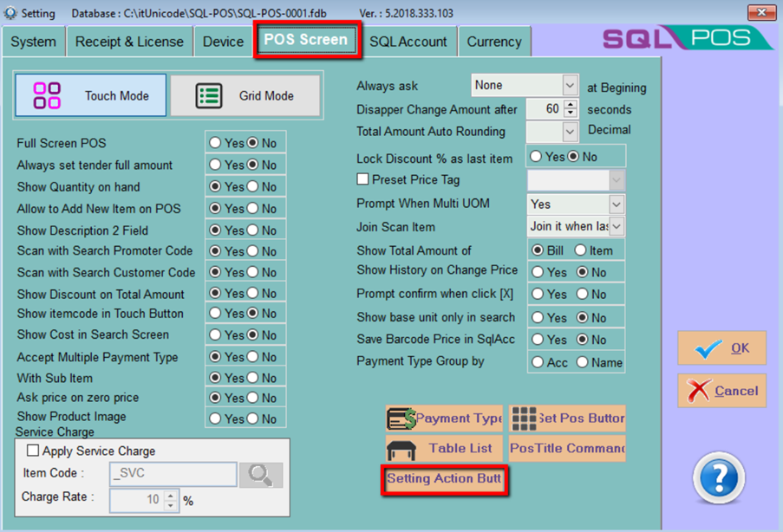Image resolution: width=783 pixels, height=532 pixels.
Task: Click the magnifier search icon beside Item Code
Action: [x=261, y=474]
